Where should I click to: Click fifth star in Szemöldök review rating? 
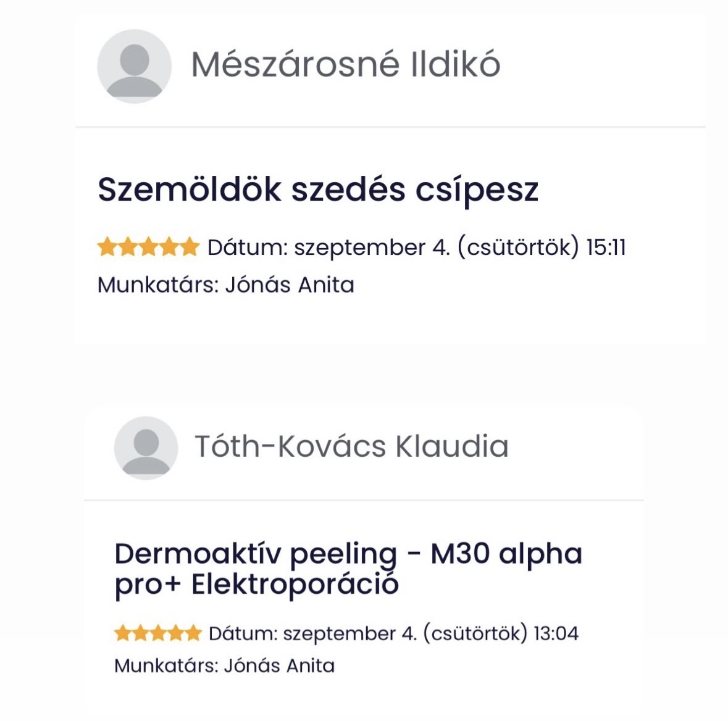click(x=189, y=247)
